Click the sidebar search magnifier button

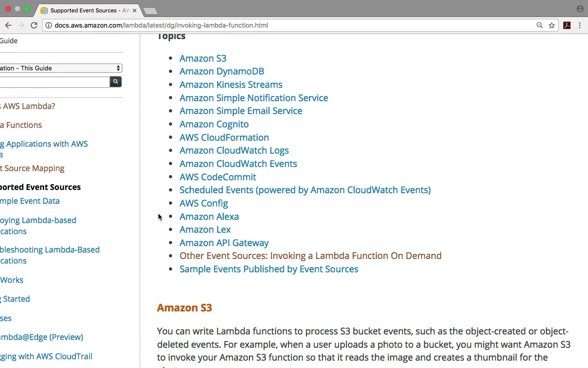tap(116, 82)
